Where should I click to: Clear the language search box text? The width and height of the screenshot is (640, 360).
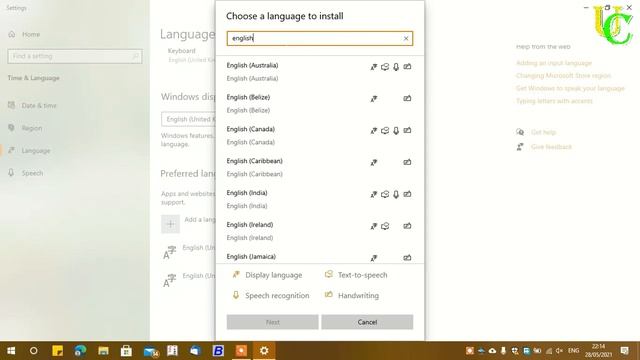(x=406, y=38)
